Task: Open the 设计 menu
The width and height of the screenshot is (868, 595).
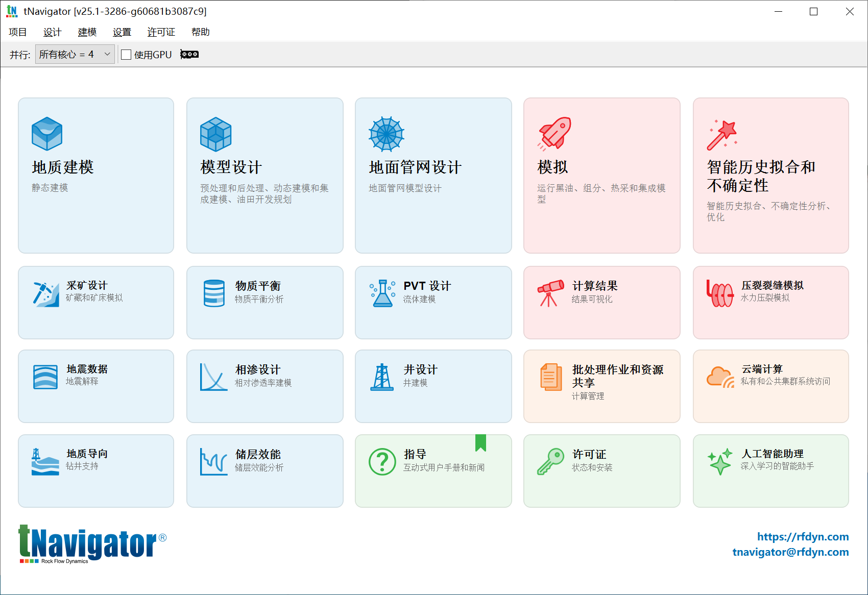Action: click(52, 32)
